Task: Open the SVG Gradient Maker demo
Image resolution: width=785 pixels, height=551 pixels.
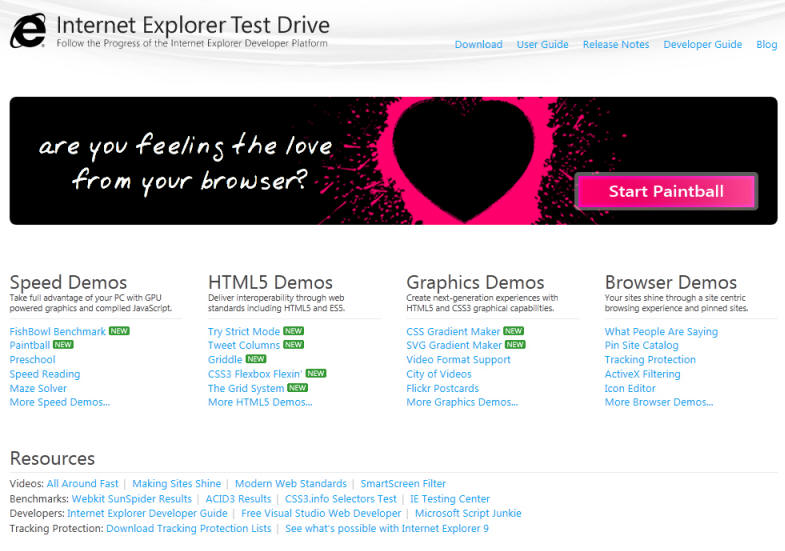Action: point(454,345)
